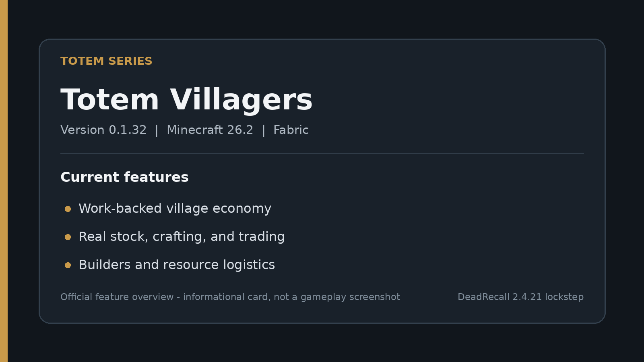Click the horizontal divider line under the version line
The width and height of the screenshot is (644, 362).
[322, 153]
